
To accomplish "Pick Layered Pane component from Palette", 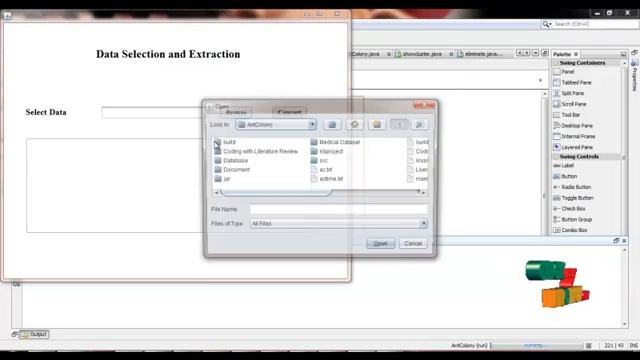I will click(573, 147).
